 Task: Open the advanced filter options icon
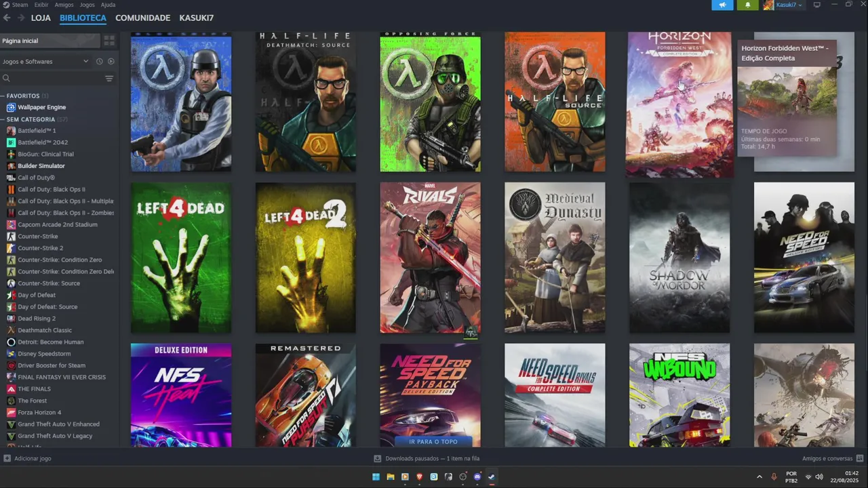(109, 79)
